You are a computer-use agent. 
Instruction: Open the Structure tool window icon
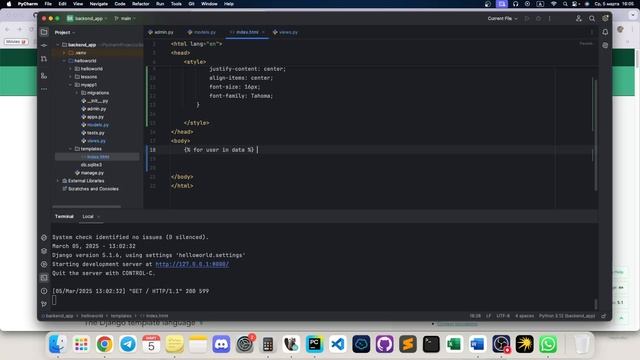[44, 76]
